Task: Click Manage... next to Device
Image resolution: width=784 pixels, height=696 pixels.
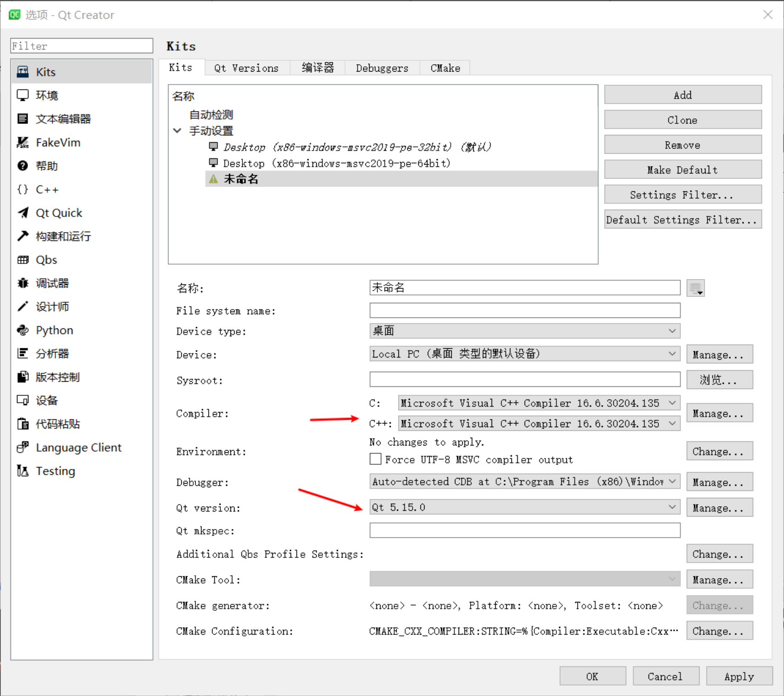Action: pos(720,354)
